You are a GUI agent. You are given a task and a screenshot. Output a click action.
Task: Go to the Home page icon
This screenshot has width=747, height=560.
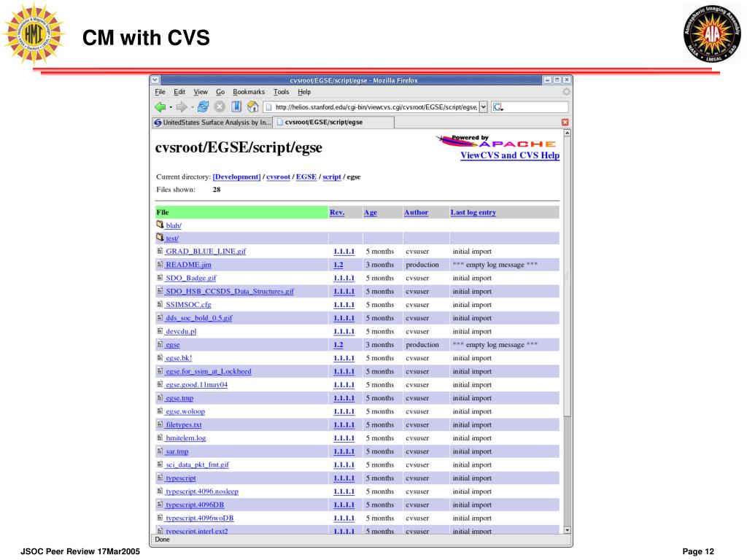click(252, 106)
